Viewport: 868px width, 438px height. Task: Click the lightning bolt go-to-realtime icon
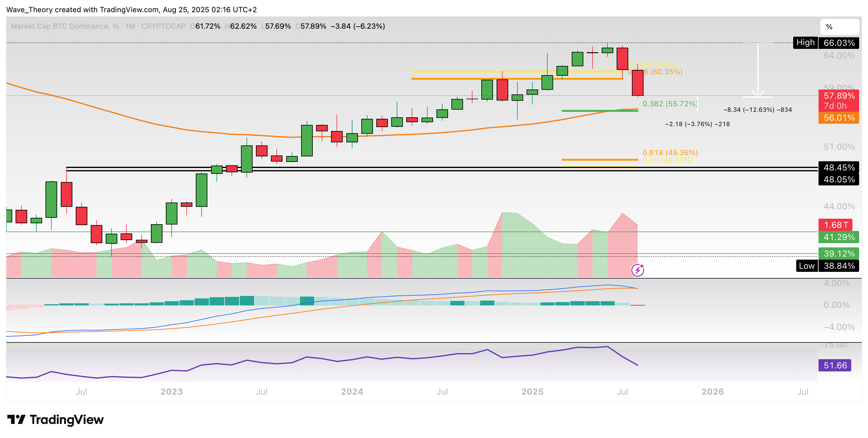(x=637, y=270)
